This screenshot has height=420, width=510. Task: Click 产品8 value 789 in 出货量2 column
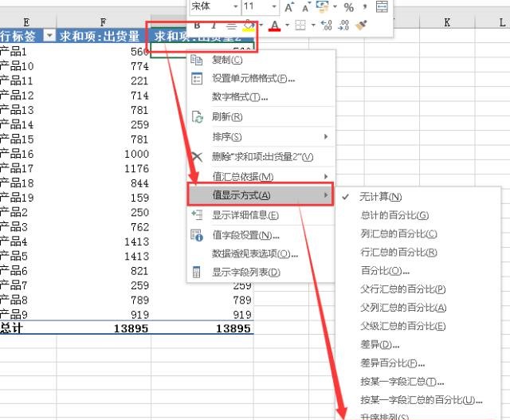click(242, 300)
